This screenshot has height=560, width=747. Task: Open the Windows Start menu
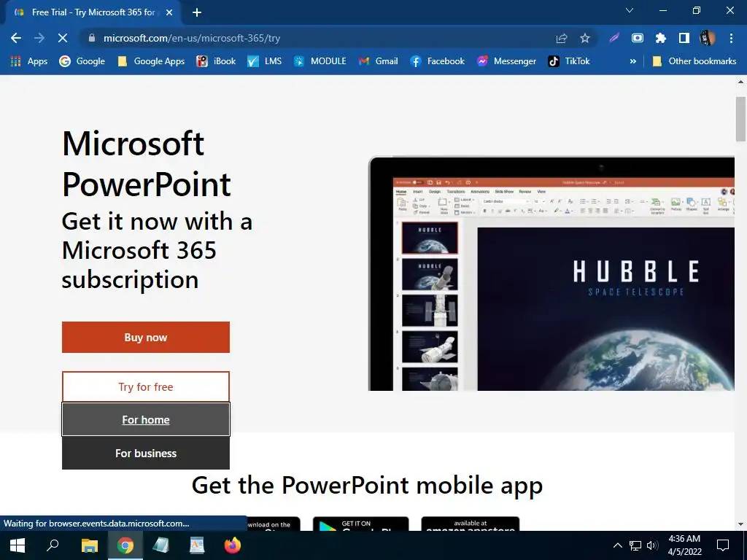point(18,545)
